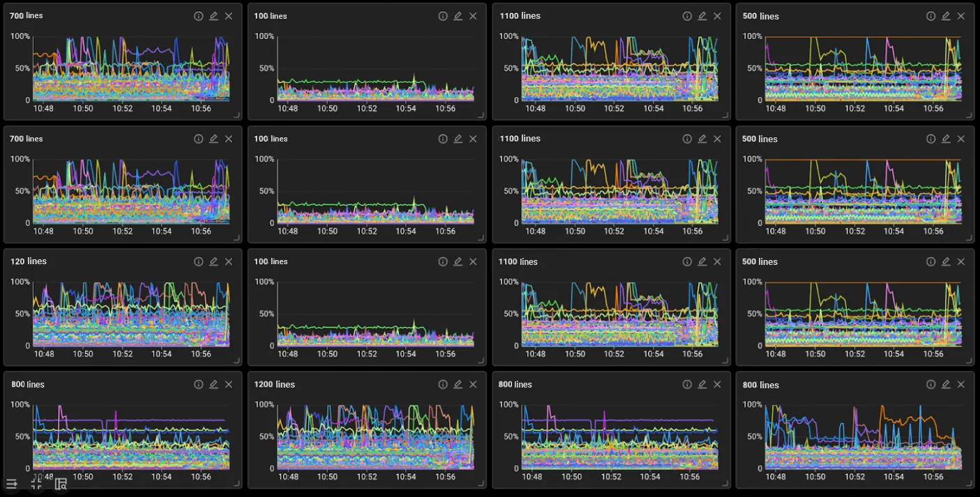The height and width of the screenshot is (497, 980).
Task: Show info for leftmost 800 lines panel
Action: pyautogui.click(x=199, y=385)
